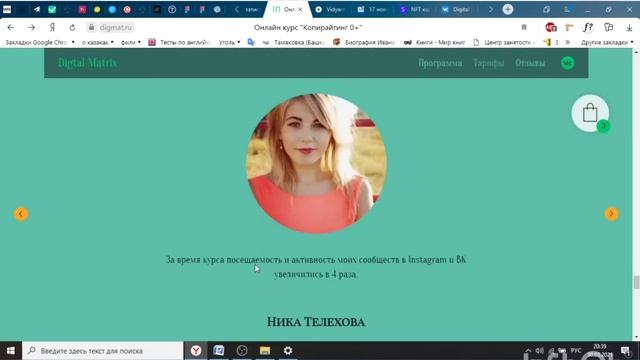Open the red extension icon in toolbar
Viewport: 640px width, 360px height.
click(x=551, y=27)
